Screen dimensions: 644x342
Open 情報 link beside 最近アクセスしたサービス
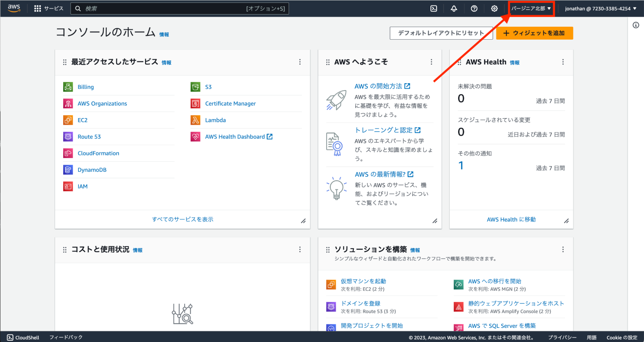[166, 63]
